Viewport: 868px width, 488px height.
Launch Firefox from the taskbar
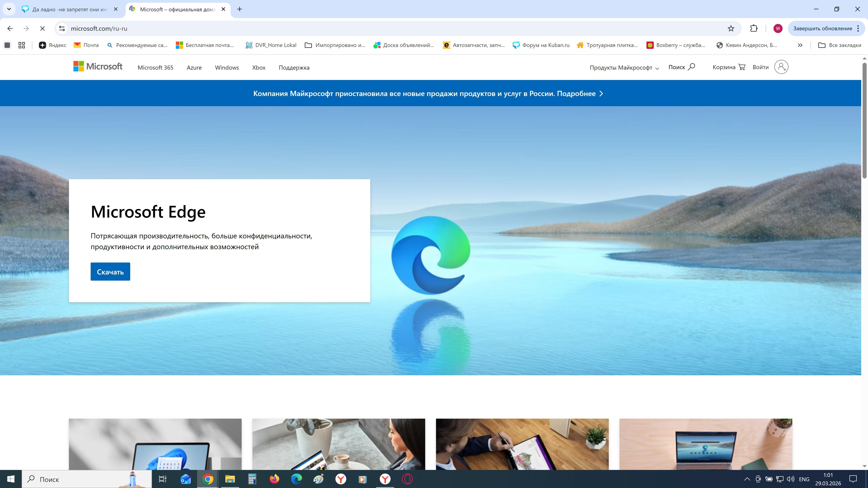tap(274, 479)
